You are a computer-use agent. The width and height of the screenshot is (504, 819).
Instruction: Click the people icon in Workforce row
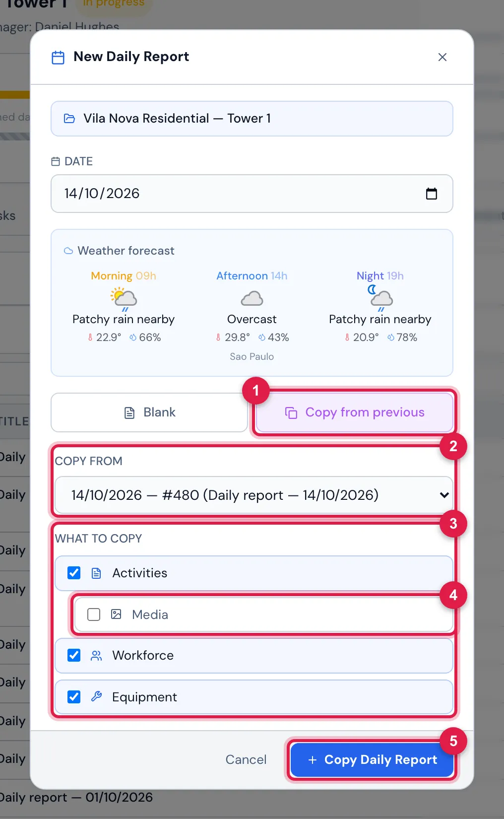coord(96,656)
